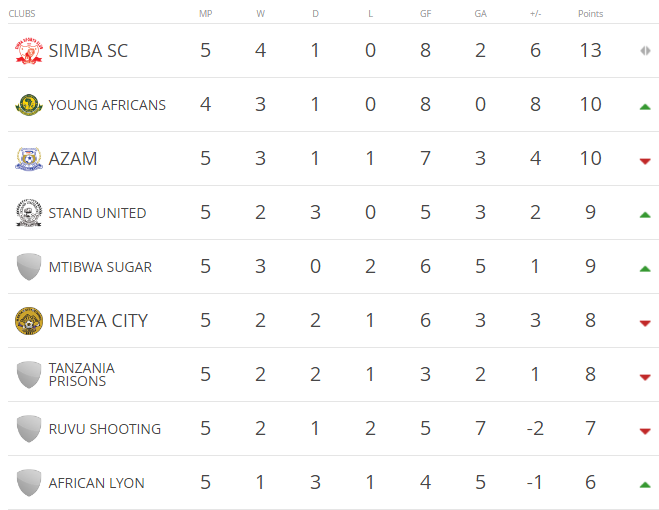Click Azam's red down arrow

[x=645, y=161]
